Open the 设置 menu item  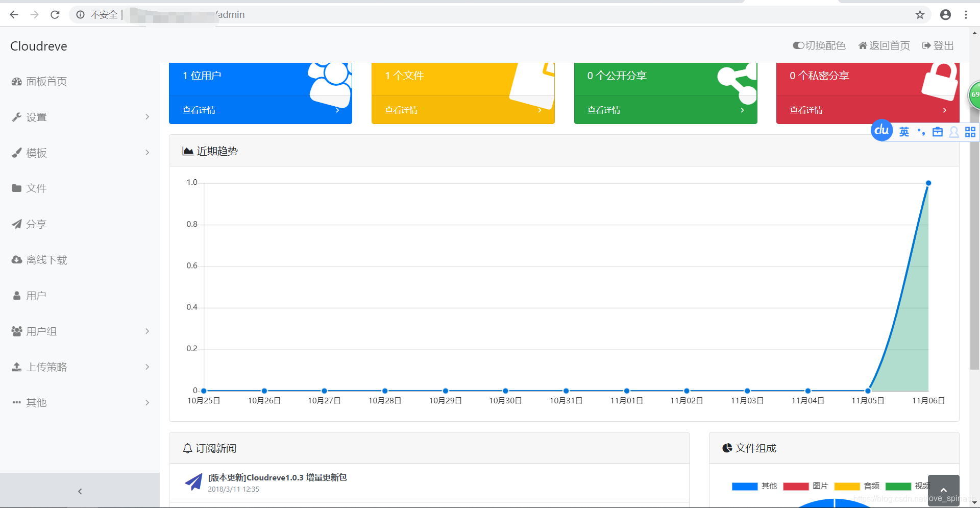click(80, 117)
